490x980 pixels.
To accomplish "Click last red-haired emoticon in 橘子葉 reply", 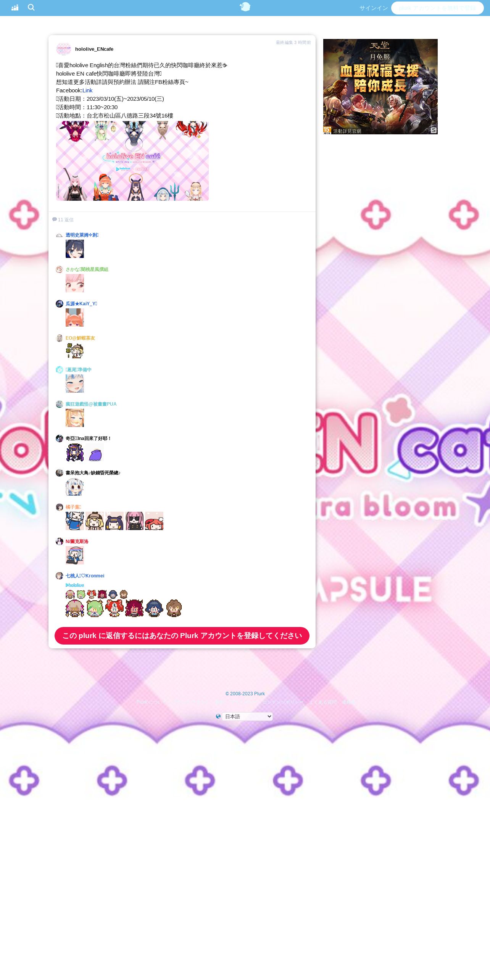I will [154, 521].
